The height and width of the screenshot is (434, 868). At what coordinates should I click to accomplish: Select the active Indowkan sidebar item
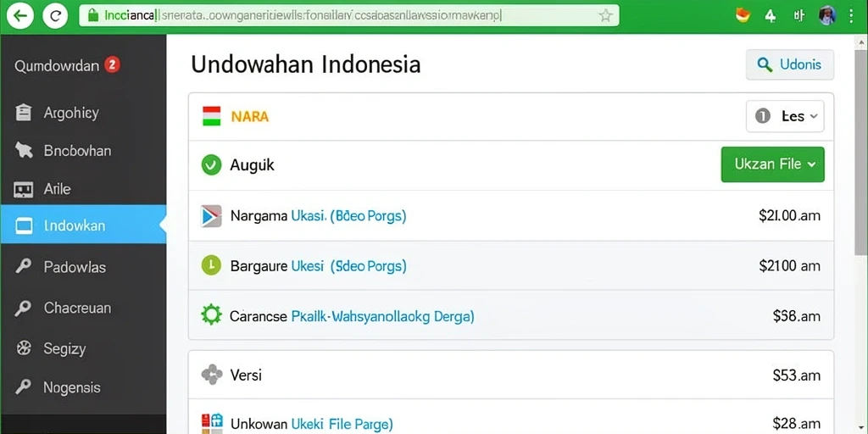pos(83,224)
